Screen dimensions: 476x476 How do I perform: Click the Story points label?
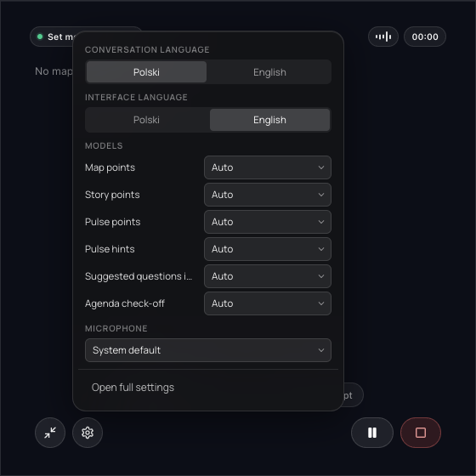(112, 195)
